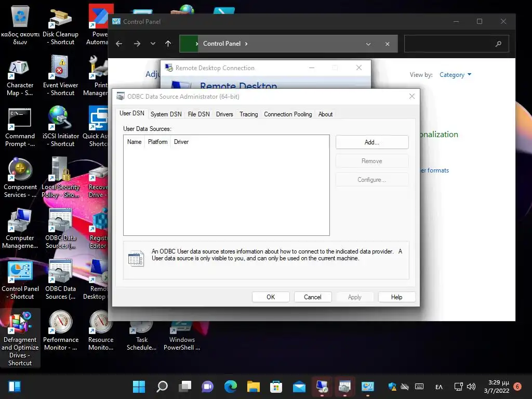Screen dimensions: 532x399
Task: Open Defragment and Optimize Drives shortcut
Action: [x=20, y=338]
